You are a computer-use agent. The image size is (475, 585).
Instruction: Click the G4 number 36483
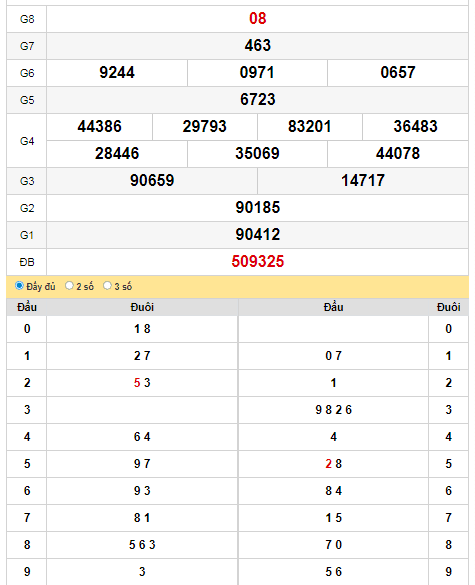click(415, 126)
